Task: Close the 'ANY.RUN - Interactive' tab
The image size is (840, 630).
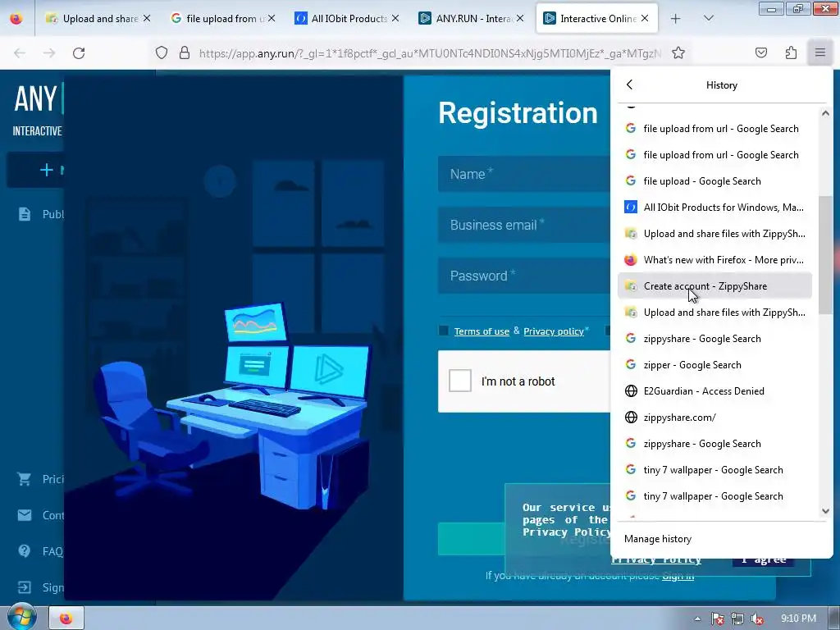Action: coord(519,18)
